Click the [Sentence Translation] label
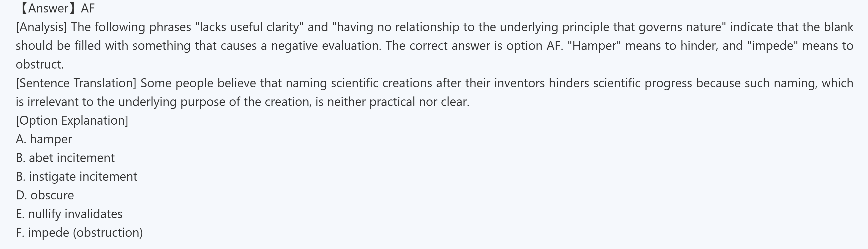Viewport: 868px width, 249px height. tap(76, 83)
